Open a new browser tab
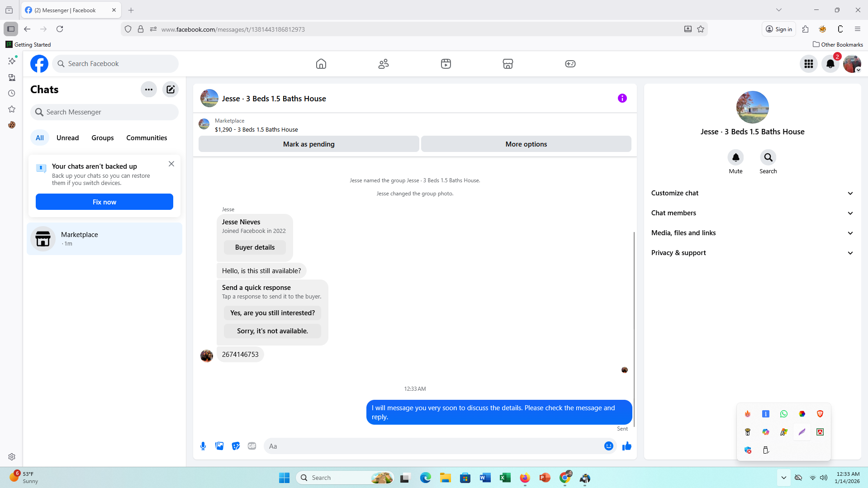The image size is (868, 488). [131, 10]
